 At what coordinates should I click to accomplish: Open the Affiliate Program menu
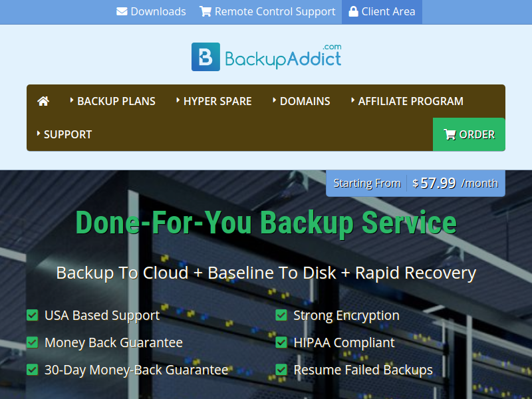pos(410,101)
